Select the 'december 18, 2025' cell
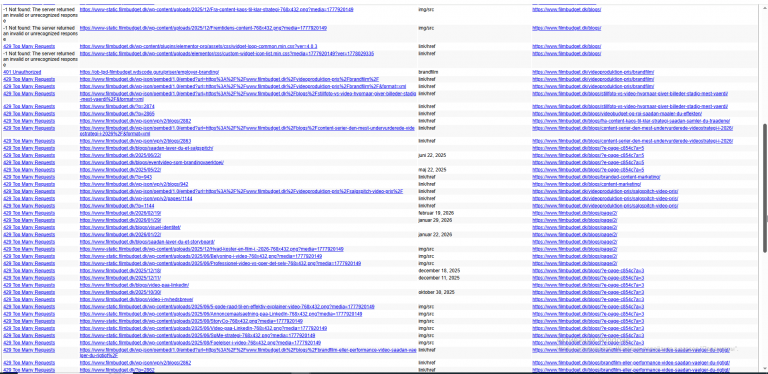768x374 pixels. (x=439, y=271)
